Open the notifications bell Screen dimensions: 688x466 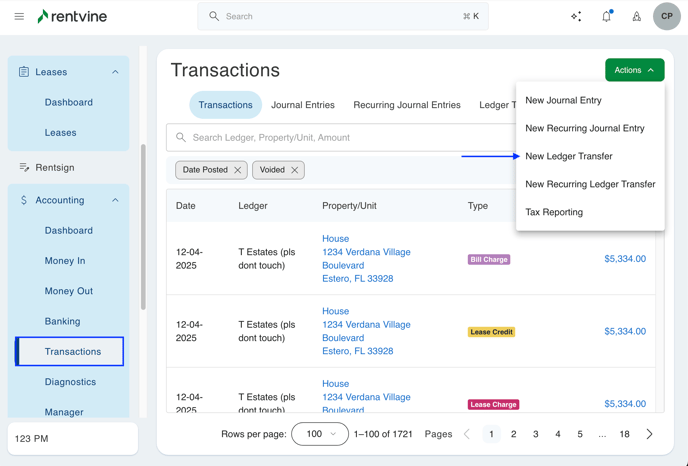tap(606, 16)
